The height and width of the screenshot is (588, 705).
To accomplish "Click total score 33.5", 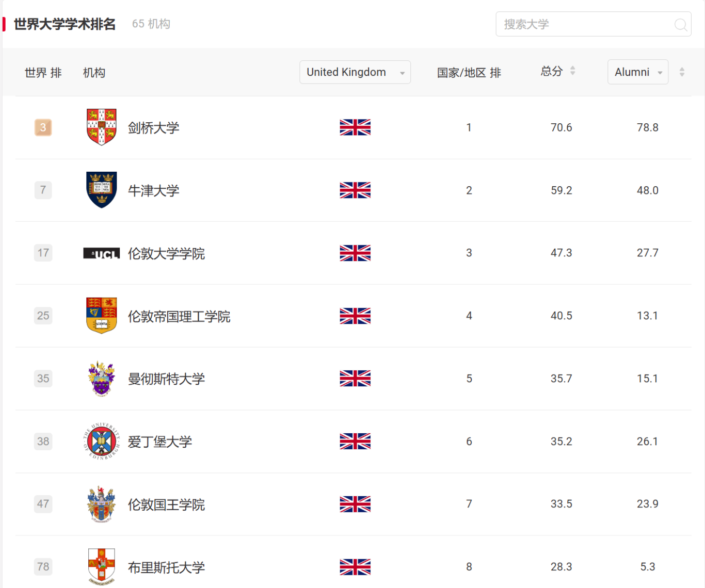I will [561, 504].
